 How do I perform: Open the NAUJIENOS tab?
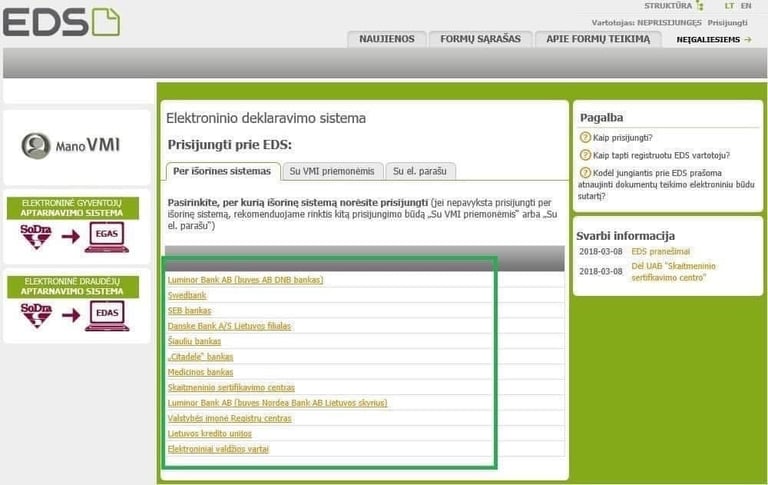pos(387,39)
